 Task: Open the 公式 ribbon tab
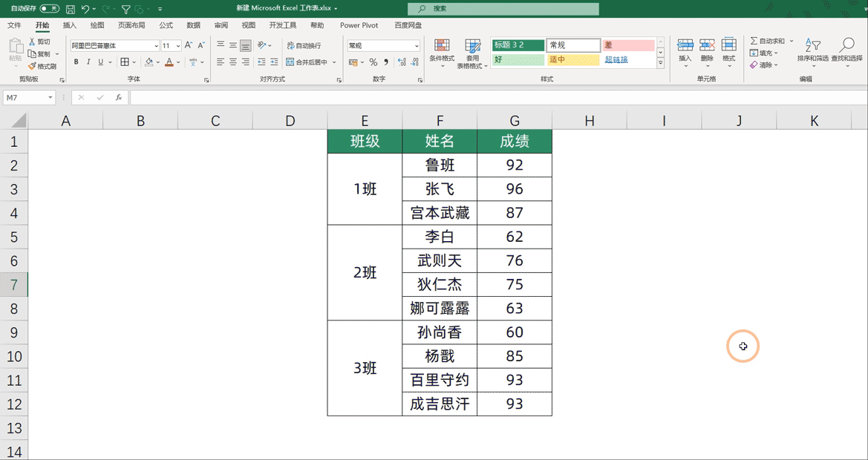click(167, 24)
